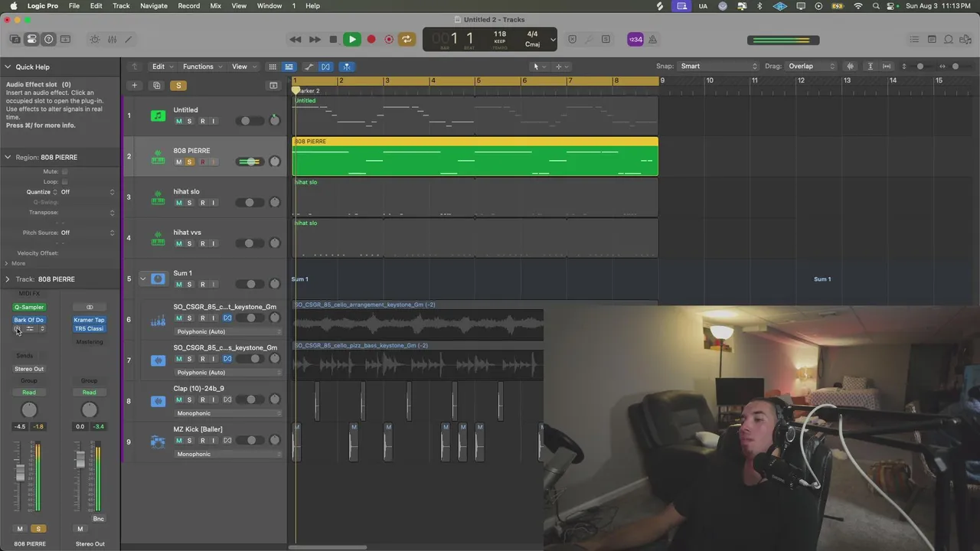Adjust the 808 PIERRE track volume slider
Image resolution: width=980 pixels, height=551 pixels.
point(250,161)
